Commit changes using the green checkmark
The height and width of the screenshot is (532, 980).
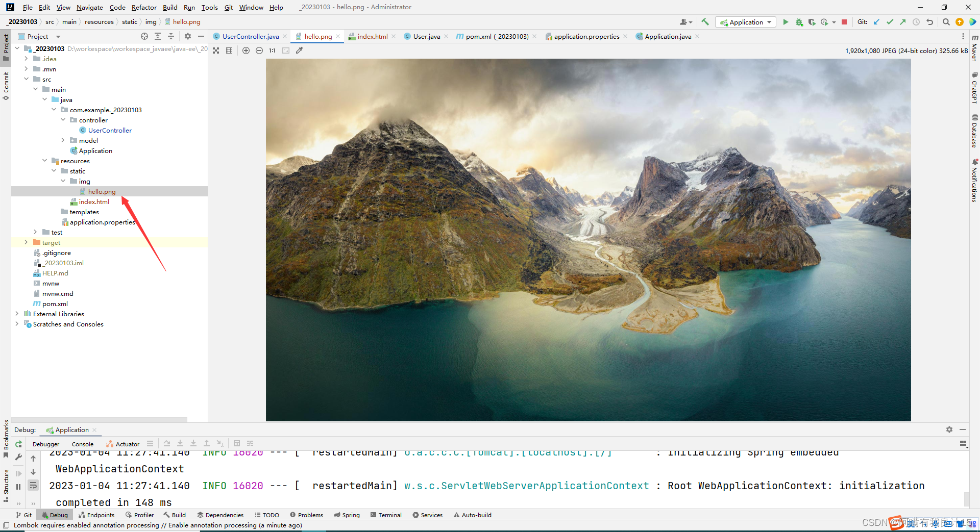pos(890,22)
